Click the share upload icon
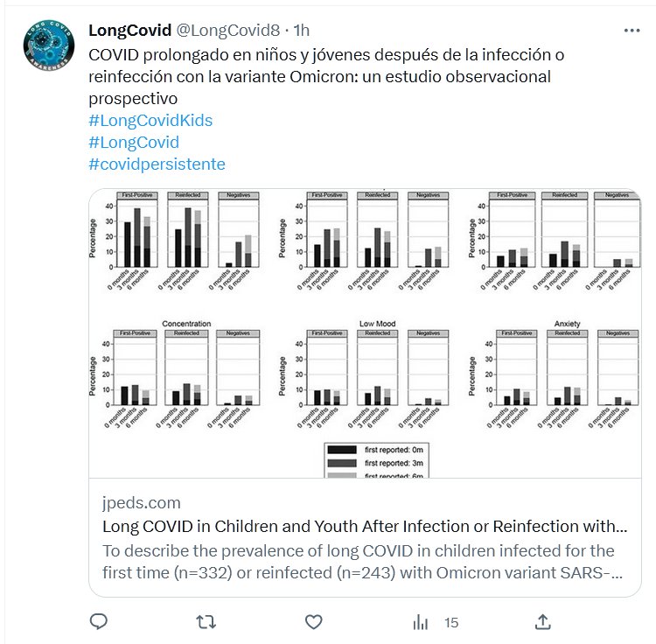The image size is (656, 644). 542,622
